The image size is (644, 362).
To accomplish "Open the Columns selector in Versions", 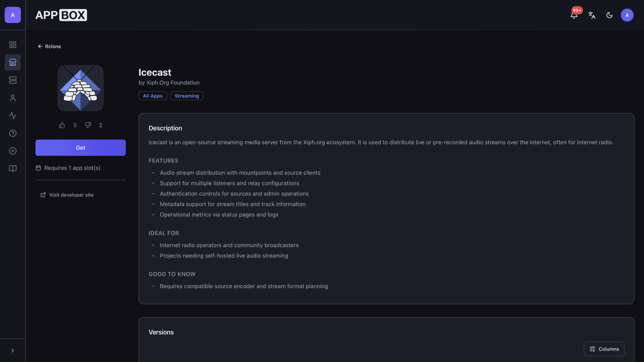I will pos(604,349).
